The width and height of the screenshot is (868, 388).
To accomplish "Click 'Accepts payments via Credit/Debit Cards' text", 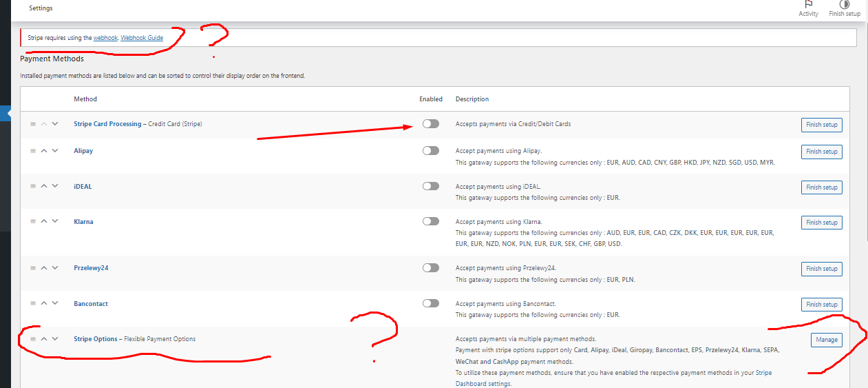I will point(514,124).
